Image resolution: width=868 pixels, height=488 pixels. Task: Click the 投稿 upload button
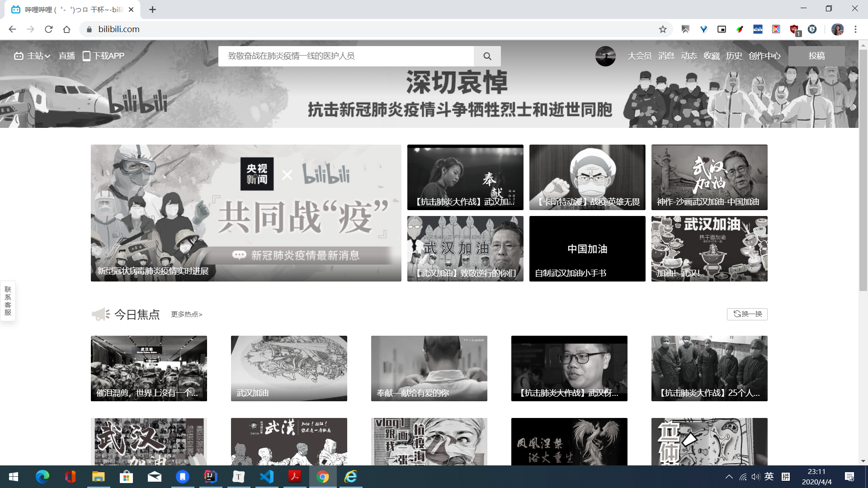816,56
